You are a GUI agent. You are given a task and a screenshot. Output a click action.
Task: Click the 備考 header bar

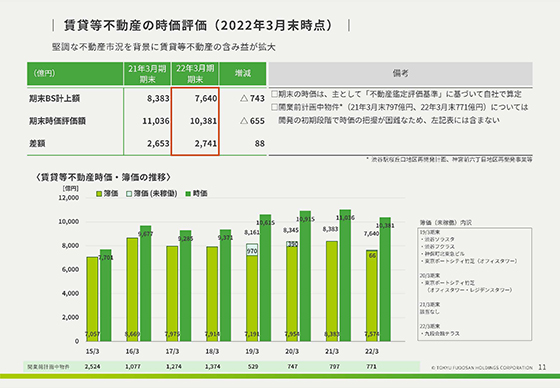(x=400, y=74)
